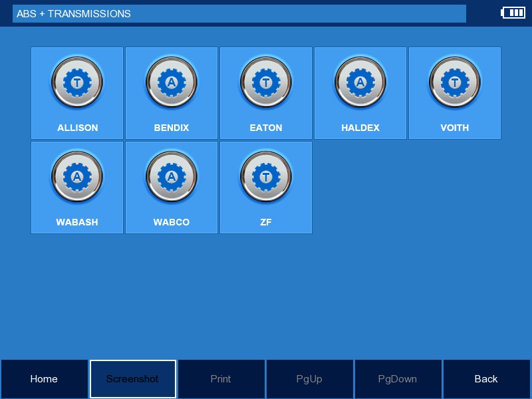This screenshot has height=399, width=532.
Task: Go Back to the previous menu
Action: point(487,378)
